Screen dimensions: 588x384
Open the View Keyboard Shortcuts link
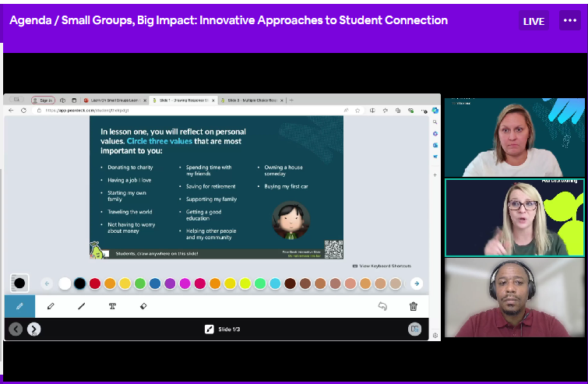point(382,266)
